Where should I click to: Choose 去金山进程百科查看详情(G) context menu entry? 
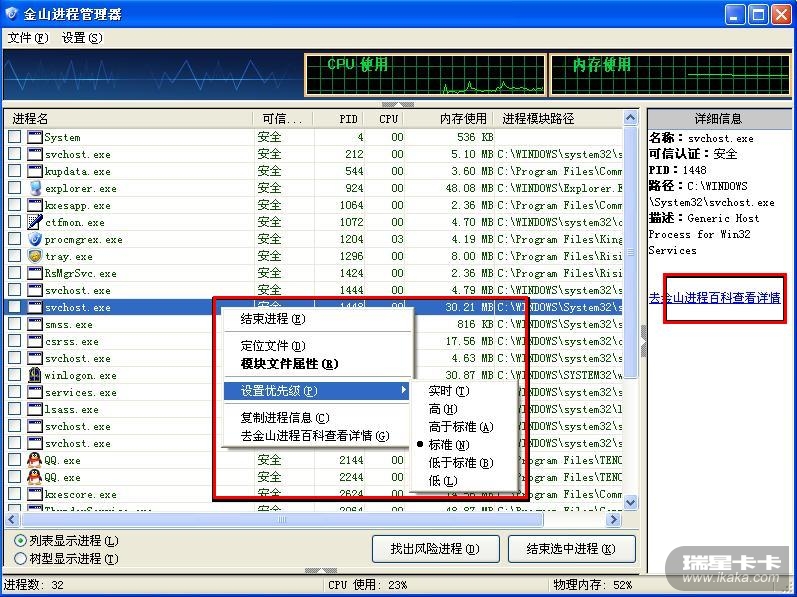318,436
